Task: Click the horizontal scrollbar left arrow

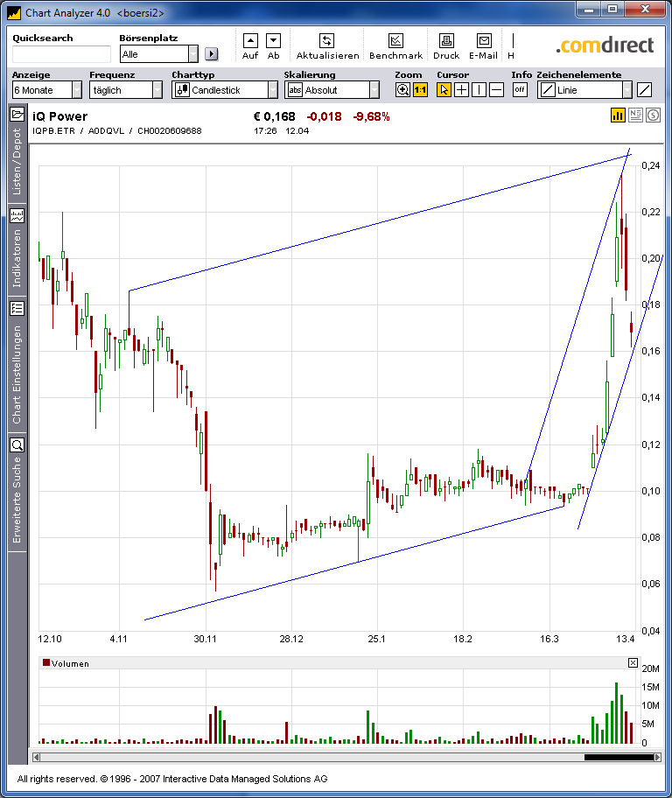Action: pyautogui.click(x=36, y=757)
